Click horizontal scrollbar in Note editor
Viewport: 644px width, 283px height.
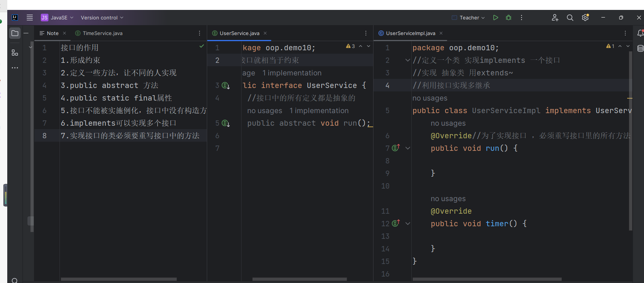(x=118, y=279)
